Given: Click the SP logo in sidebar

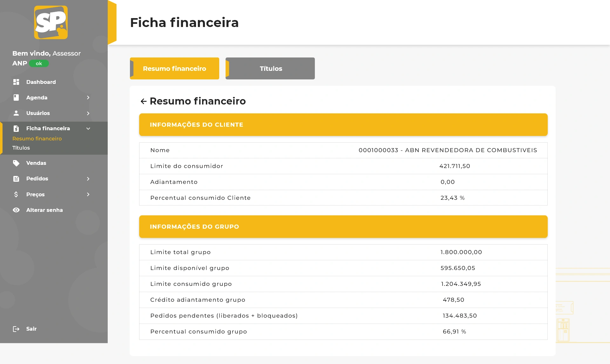Looking at the screenshot, I should point(51,22).
